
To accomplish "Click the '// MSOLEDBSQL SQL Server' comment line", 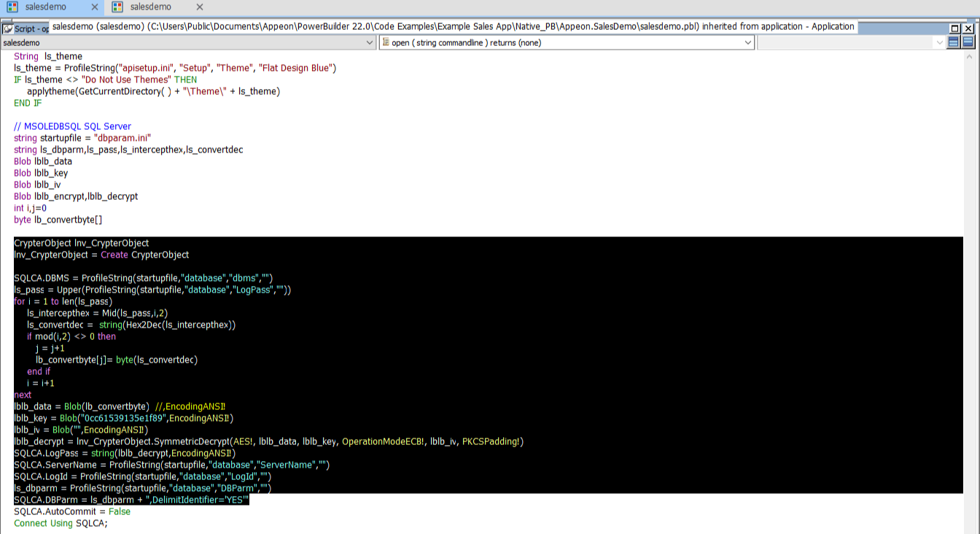I will point(72,126).
